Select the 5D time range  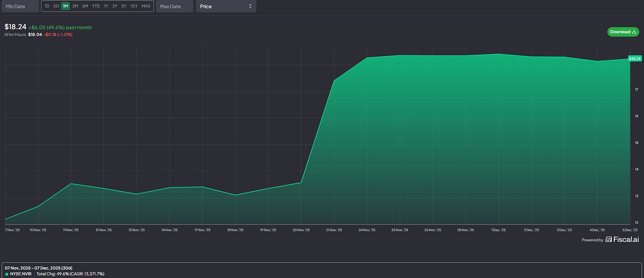coord(56,6)
